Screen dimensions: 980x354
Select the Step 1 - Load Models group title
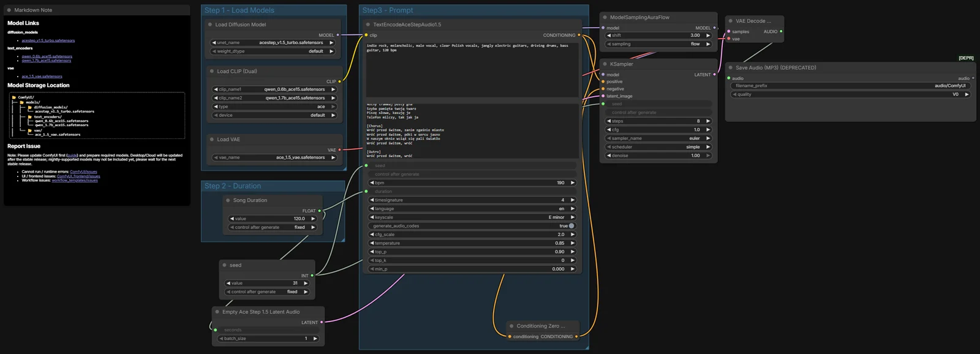tap(239, 10)
